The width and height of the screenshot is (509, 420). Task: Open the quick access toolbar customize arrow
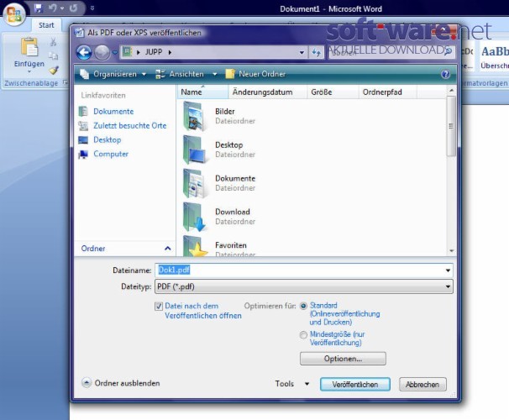92,8
